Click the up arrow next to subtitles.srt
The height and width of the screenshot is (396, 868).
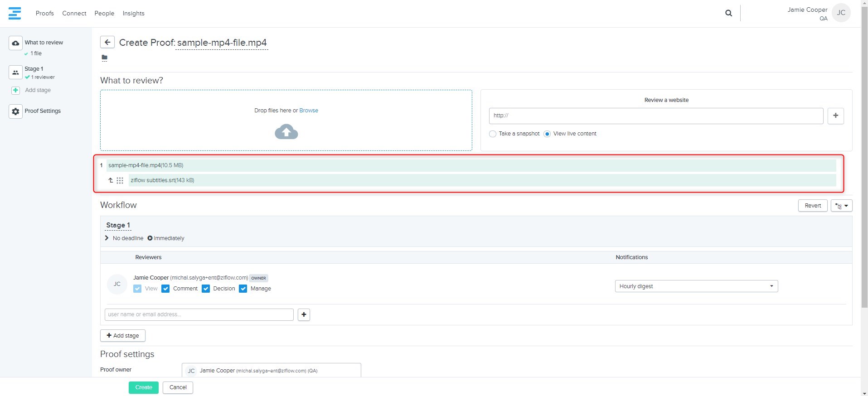click(110, 180)
